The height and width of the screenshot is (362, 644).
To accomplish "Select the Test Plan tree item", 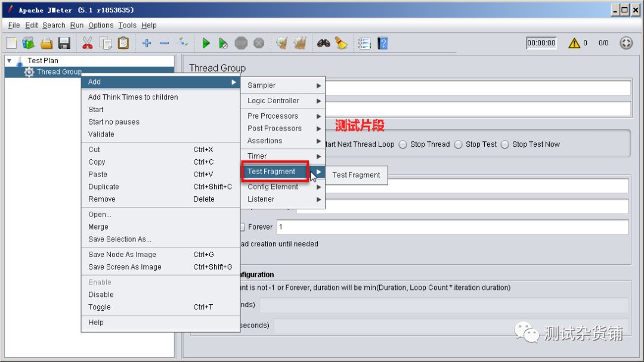I will 43,60.
